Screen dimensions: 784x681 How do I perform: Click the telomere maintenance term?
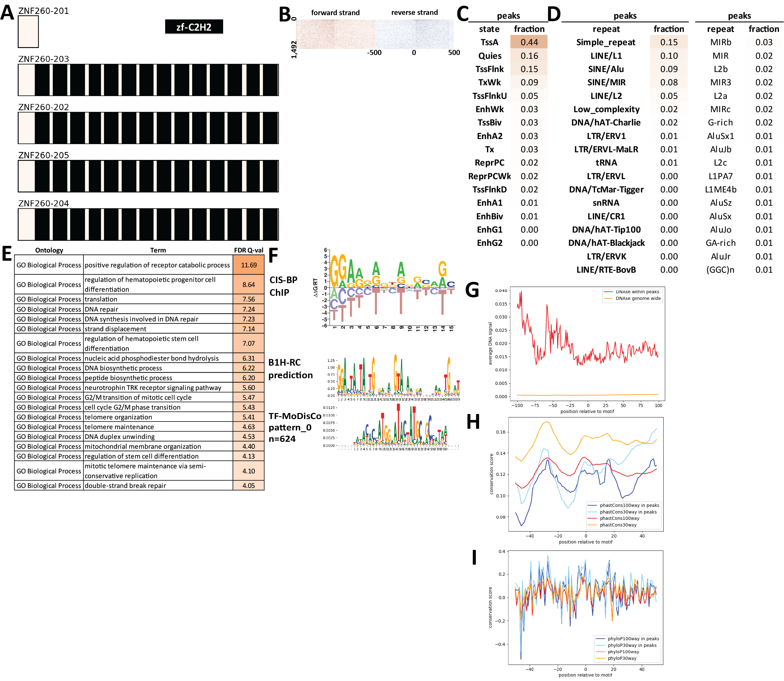[119, 427]
